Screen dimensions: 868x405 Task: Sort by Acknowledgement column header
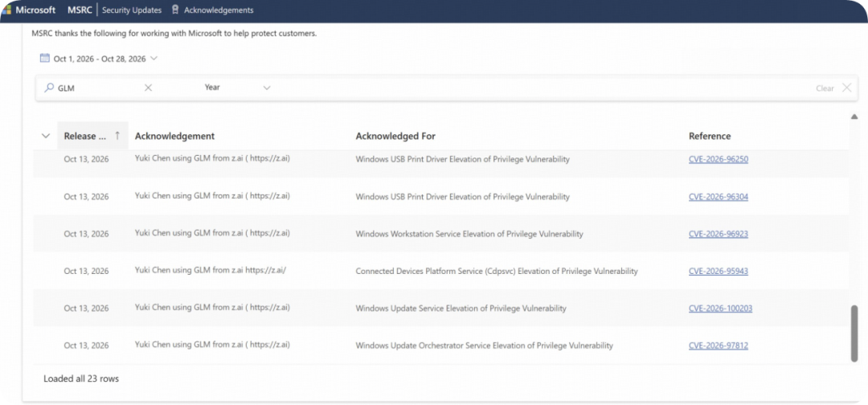tap(175, 136)
